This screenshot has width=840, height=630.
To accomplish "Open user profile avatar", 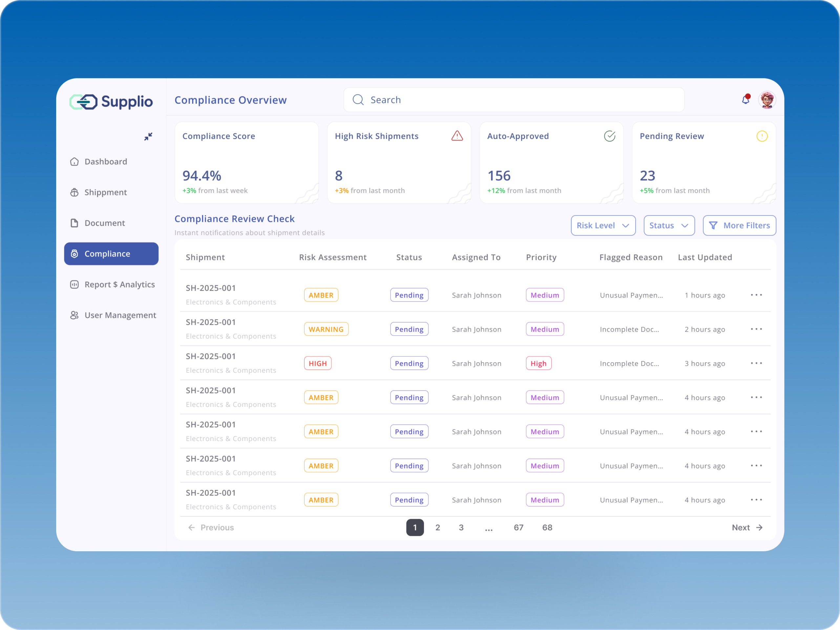I will (x=767, y=100).
